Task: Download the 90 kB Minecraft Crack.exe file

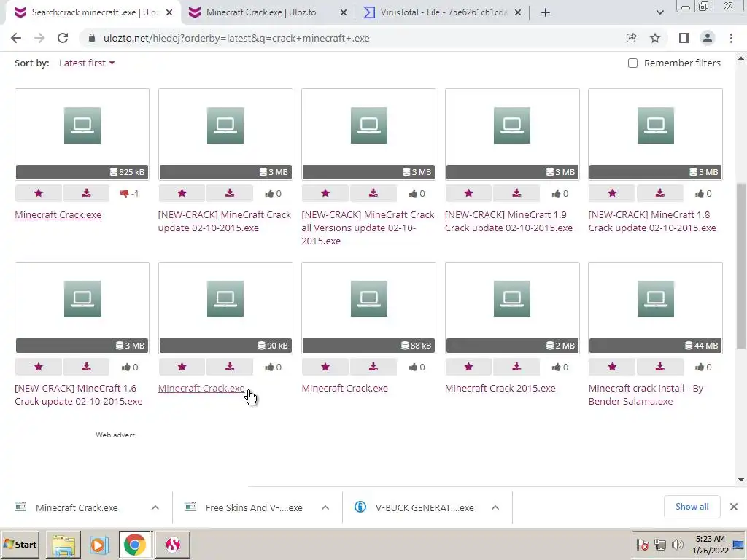Action: pos(230,367)
